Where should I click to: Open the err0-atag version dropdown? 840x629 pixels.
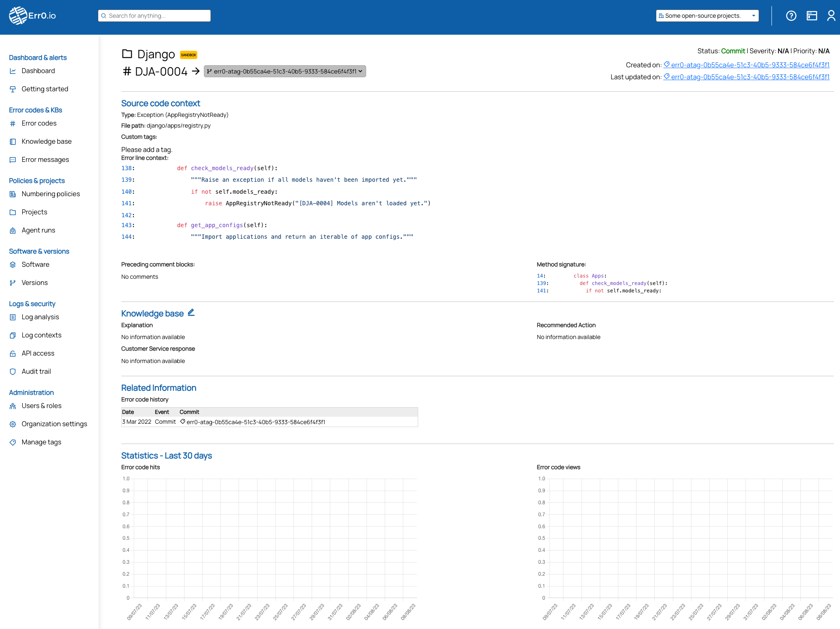point(284,71)
